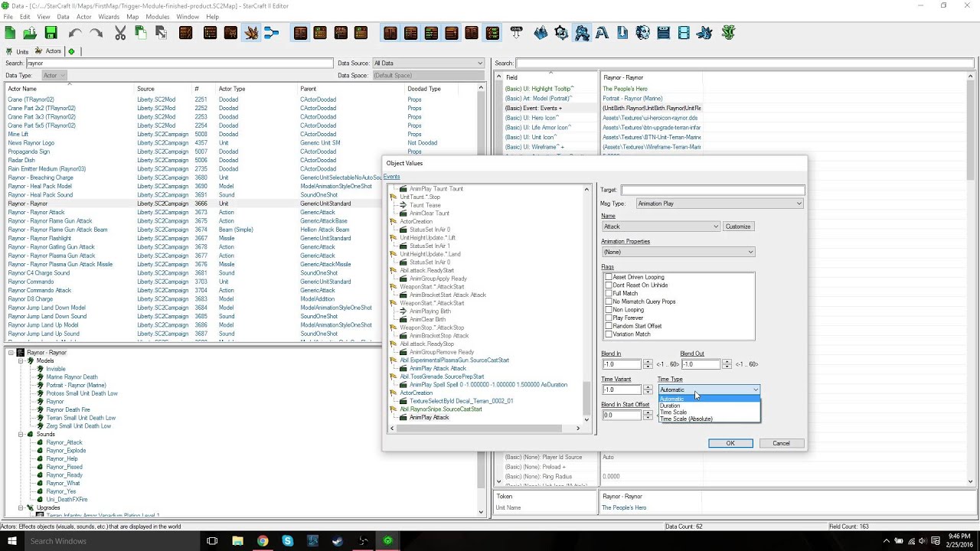Click the New document toolbar icon
Screen dimensions: 980x551
coord(10,33)
